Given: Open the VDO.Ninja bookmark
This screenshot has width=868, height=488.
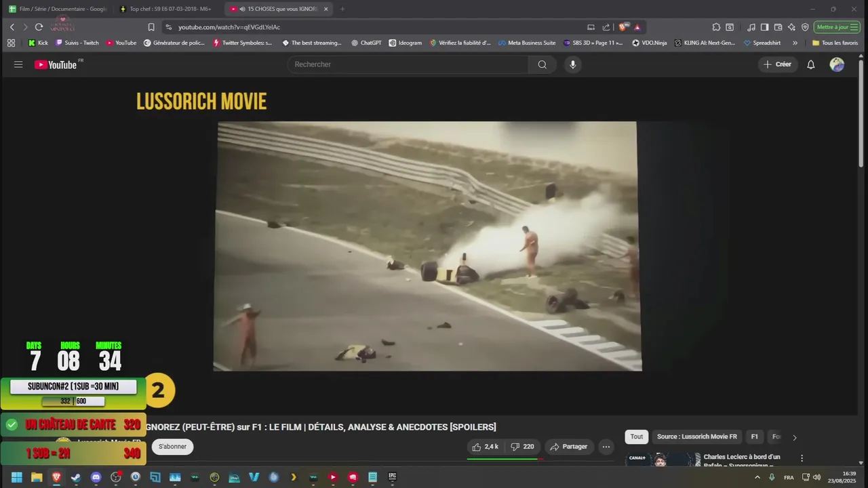Looking at the screenshot, I should click(650, 43).
